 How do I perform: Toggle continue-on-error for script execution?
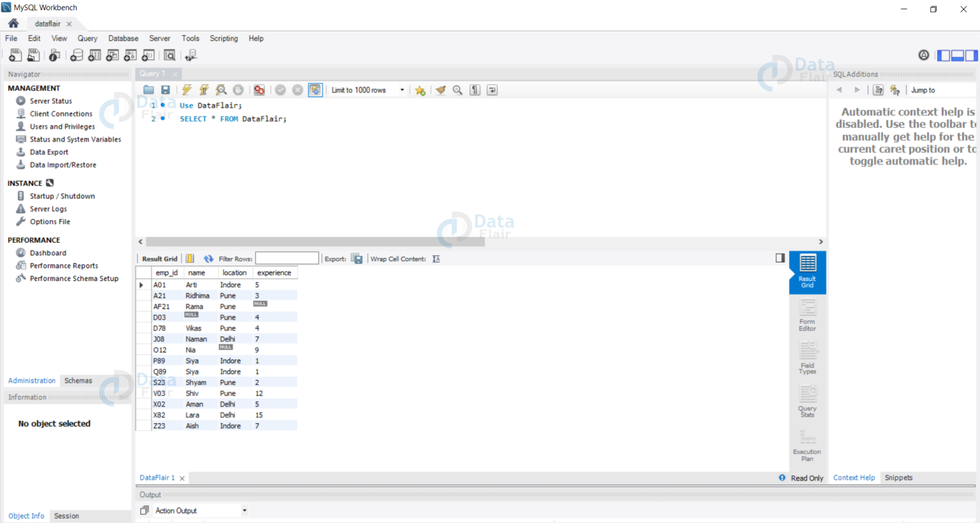[x=259, y=90]
